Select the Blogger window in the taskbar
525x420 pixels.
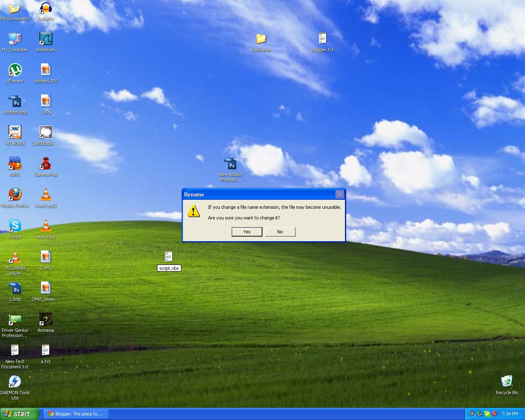pyautogui.click(x=75, y=414)
